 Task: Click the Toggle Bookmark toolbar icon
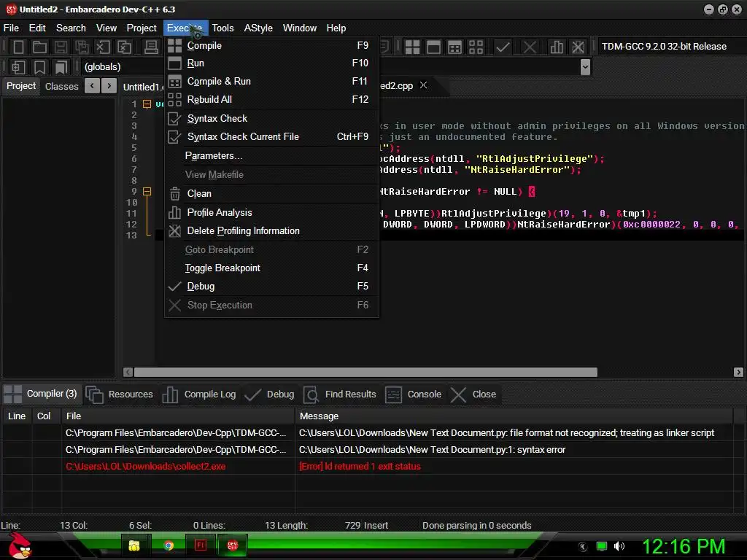[39, 67]
